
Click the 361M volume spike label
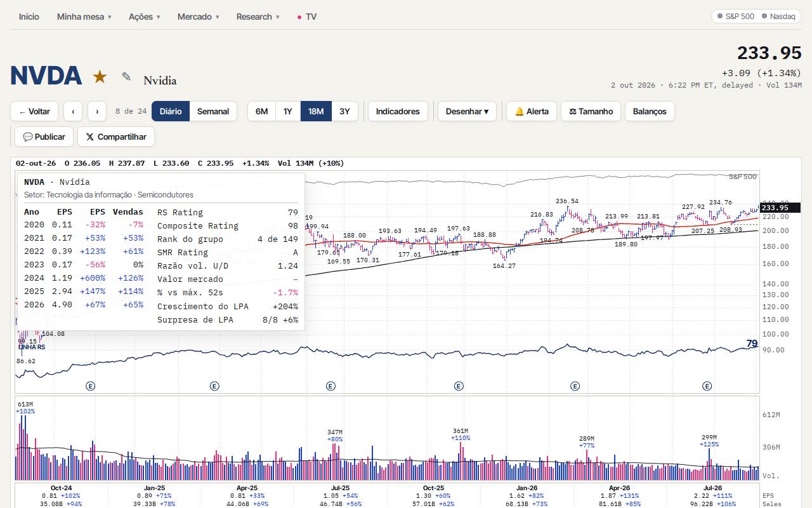coord(461,431)
